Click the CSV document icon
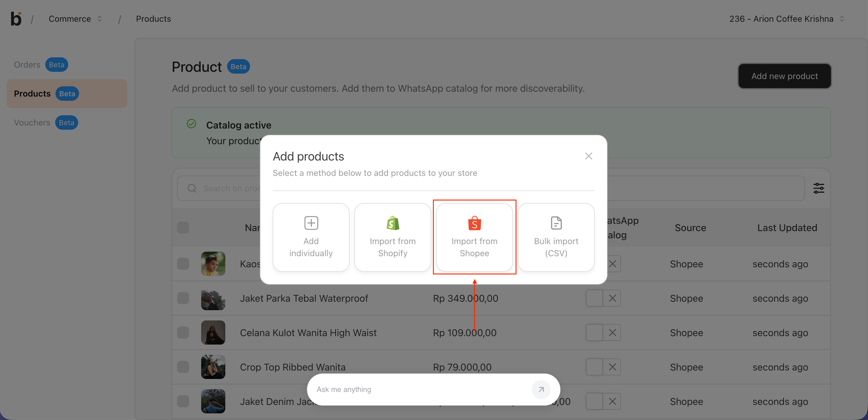 pyautogui.click(x=556, y=223)
